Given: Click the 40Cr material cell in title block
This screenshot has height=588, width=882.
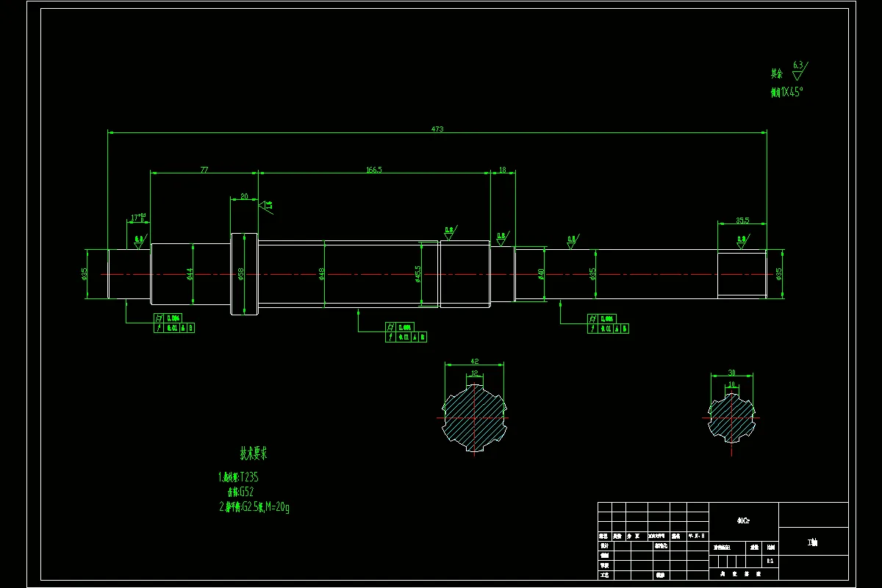Looking at the screenshot, I should point(743,520).
